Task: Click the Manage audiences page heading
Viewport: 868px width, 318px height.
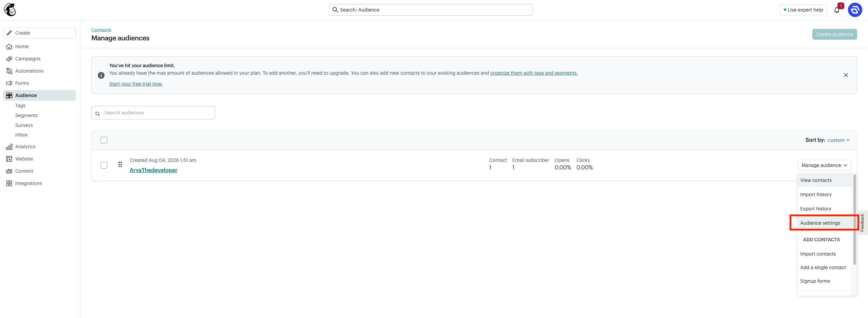Action: tap(121, 38)
